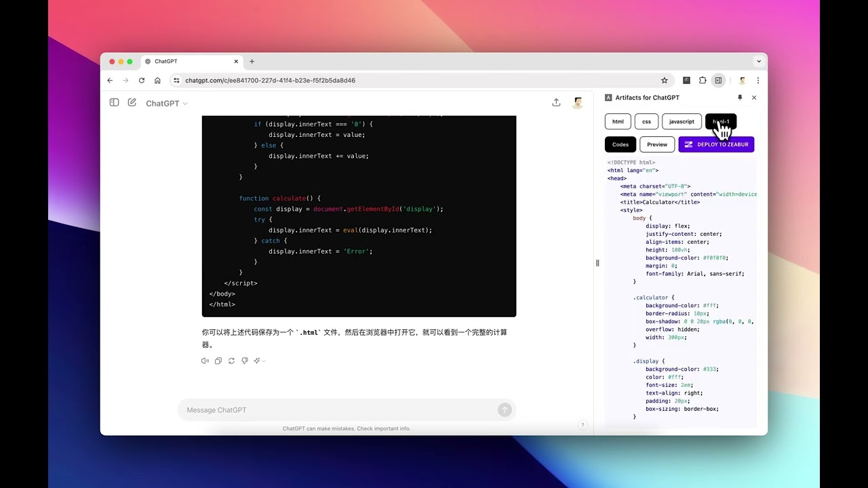Go to the browser home page

tap(157, 80)
